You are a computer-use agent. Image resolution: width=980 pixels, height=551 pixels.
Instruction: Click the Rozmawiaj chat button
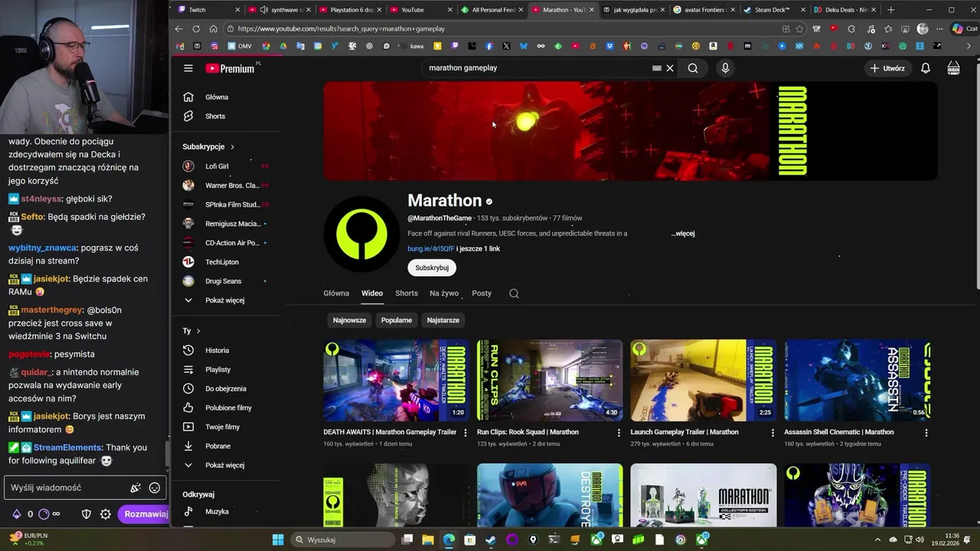click(145, 514)
